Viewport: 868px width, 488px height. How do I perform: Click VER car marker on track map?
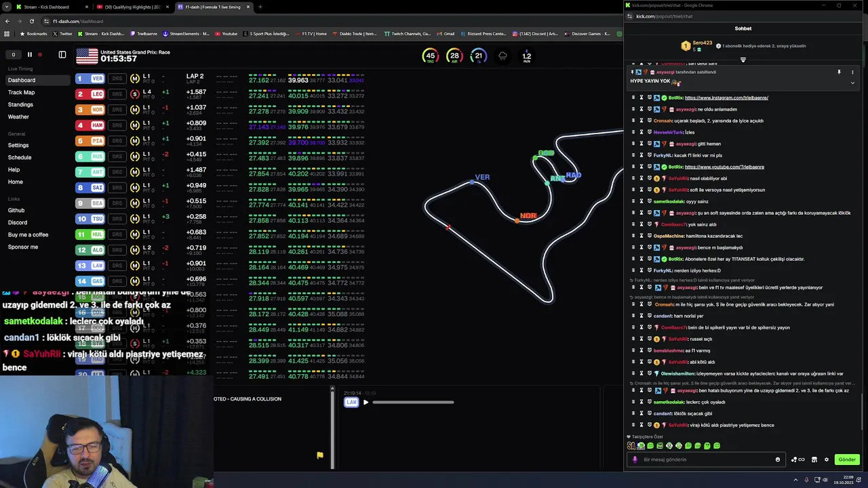point(473,182)
